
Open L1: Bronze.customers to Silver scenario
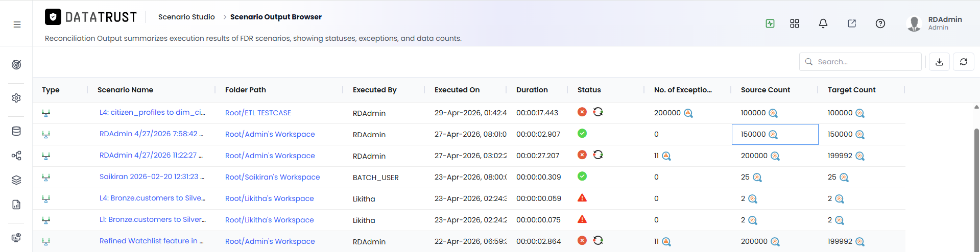(x=152, y=219)
